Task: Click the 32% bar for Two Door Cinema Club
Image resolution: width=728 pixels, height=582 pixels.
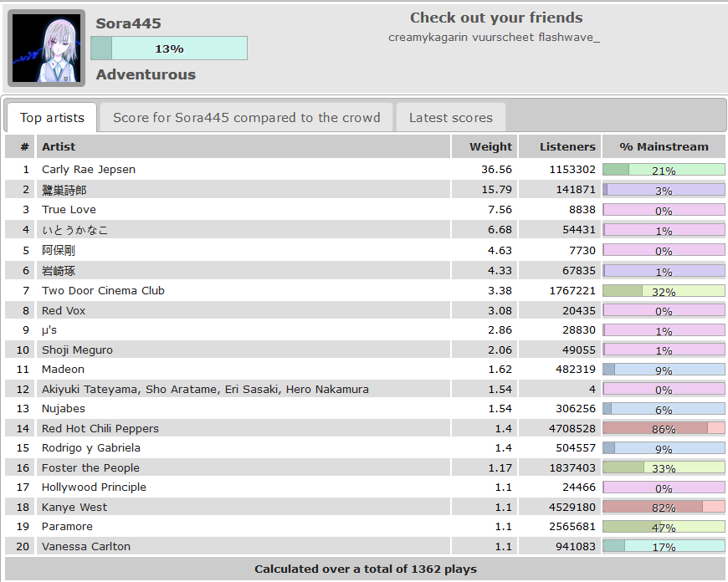Action: coord(664,291)
